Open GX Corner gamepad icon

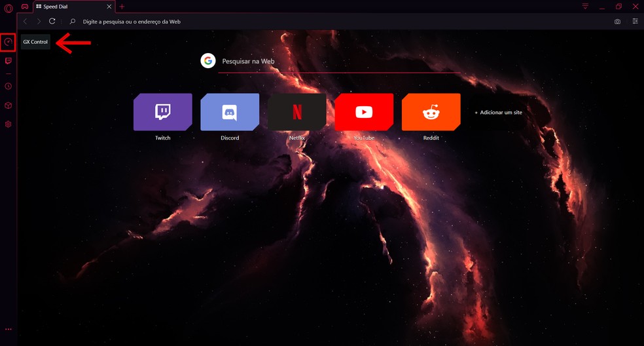[x=25, y=7]
